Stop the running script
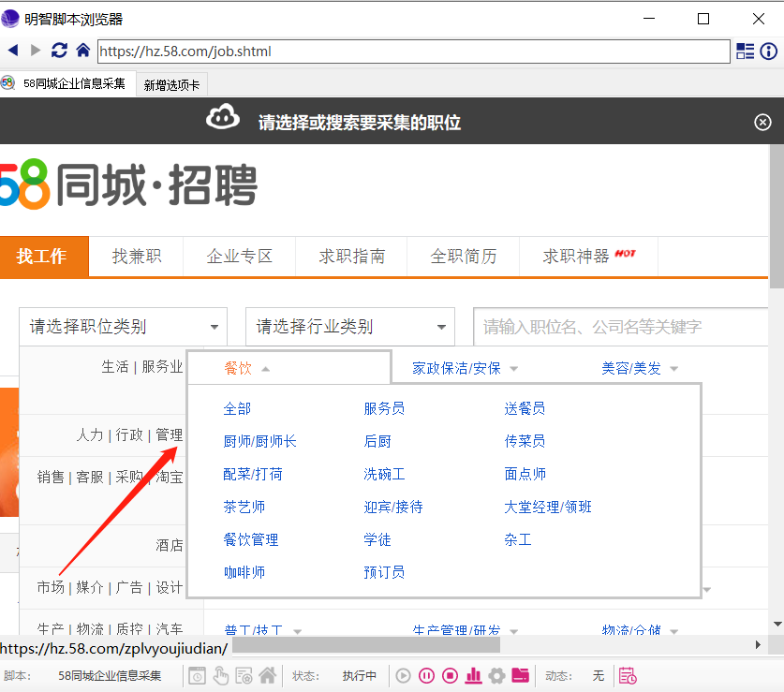This screenshot has width=784, height=692. (450, 676)
